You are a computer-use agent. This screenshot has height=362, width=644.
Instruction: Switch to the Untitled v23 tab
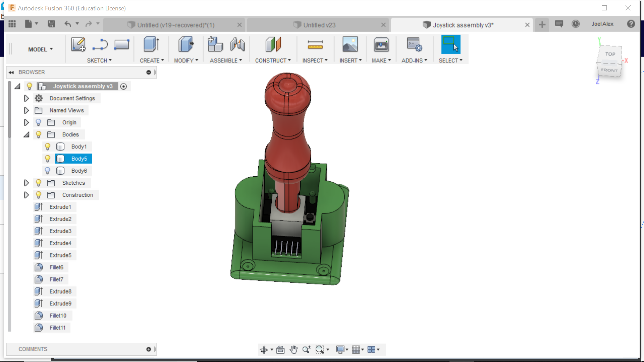319,25
